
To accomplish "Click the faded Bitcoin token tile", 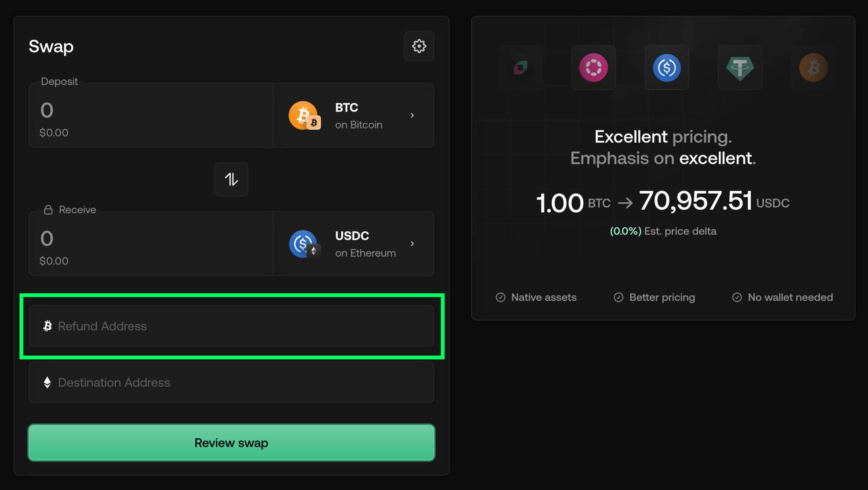I will (813, 68).
